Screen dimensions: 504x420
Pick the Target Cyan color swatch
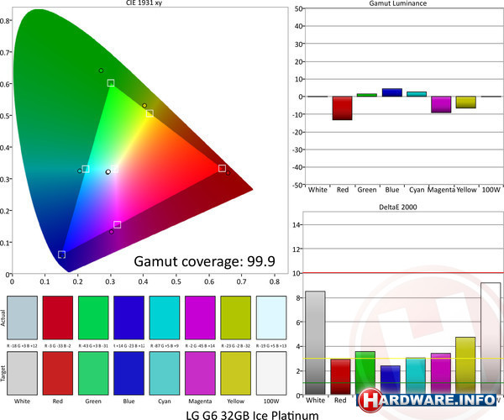165,373
